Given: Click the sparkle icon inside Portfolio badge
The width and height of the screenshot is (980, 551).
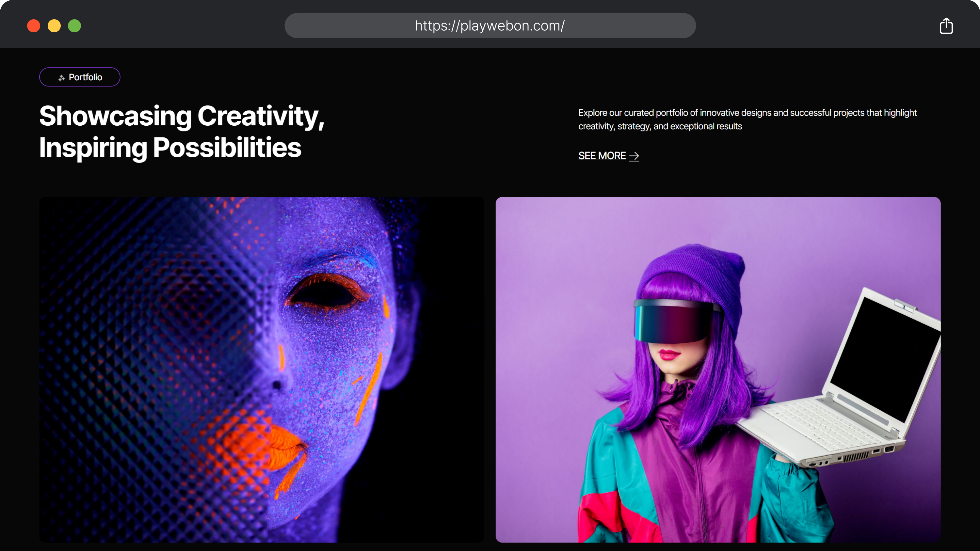Looking at the screenshot, I should pyautogui.click(x=62, y=78).
